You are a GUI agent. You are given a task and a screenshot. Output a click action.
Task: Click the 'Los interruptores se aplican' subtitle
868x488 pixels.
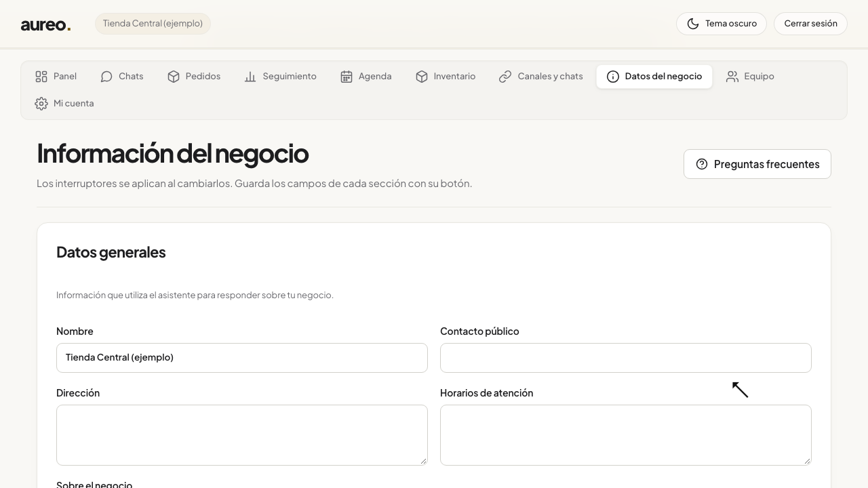(254, 184)
